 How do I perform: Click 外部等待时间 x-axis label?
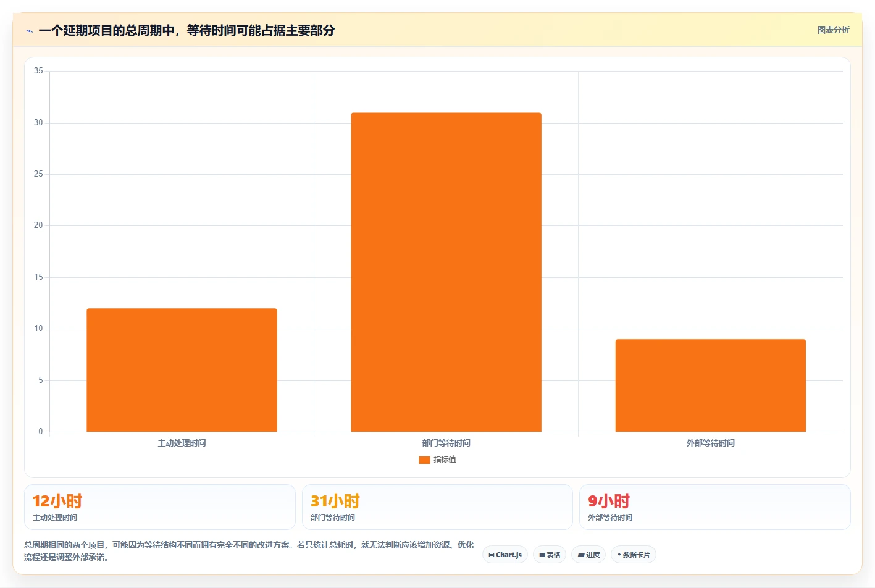pos(710,443)
